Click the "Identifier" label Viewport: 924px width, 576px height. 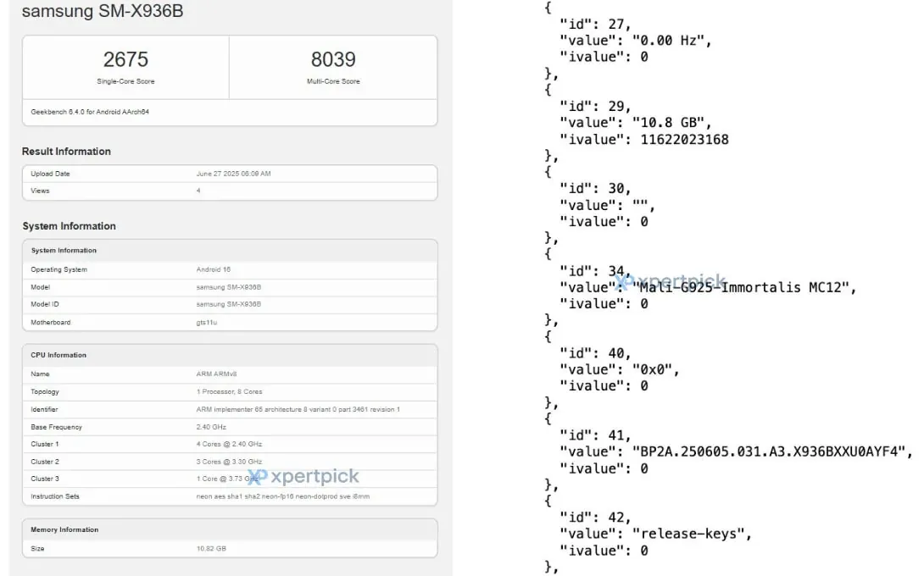(44, 409)
